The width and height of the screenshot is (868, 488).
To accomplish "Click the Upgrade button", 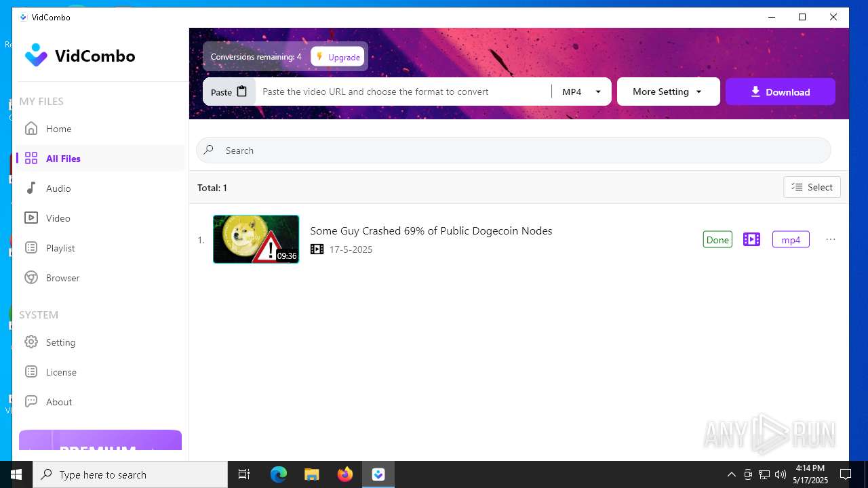I will (338, 57).
